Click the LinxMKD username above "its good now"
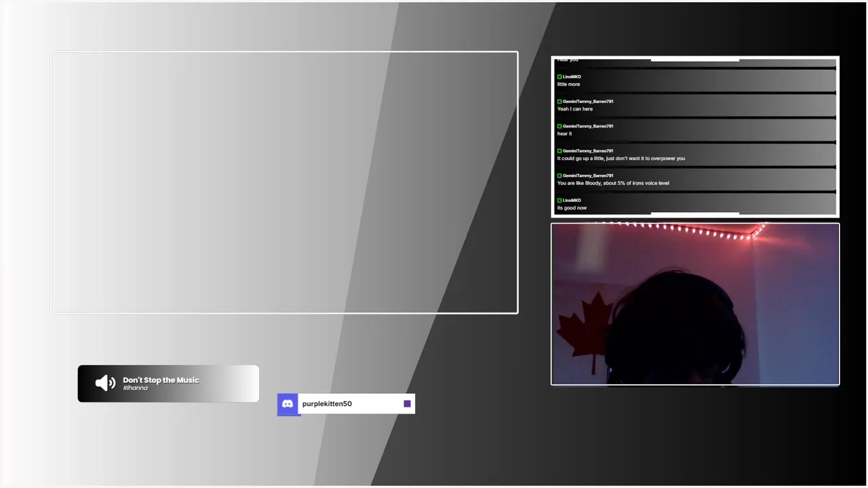Viewport: 868px width, 488px height. [x=572, y=201]
